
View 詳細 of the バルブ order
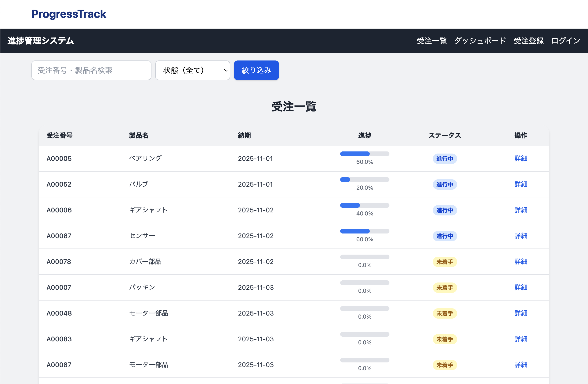[520, 184]
